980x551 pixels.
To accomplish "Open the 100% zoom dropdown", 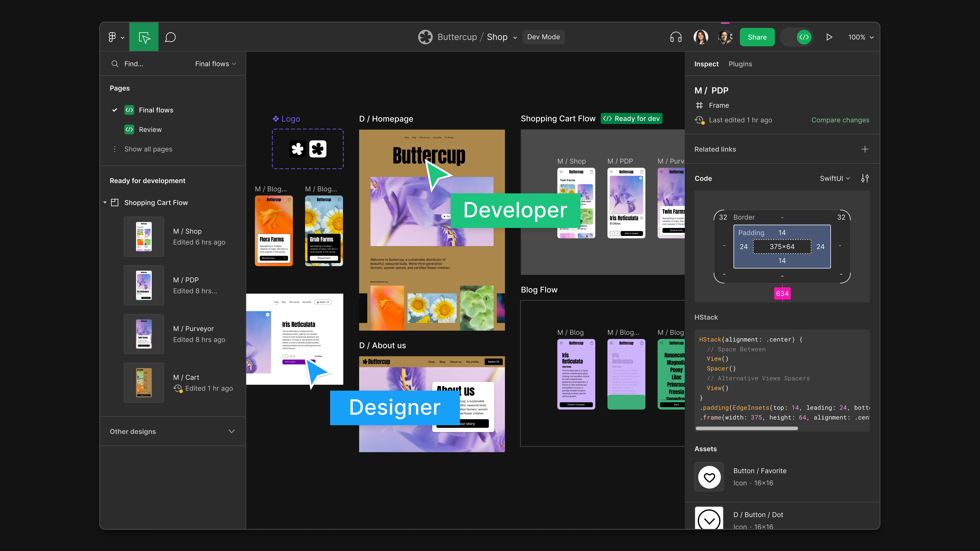I will pos(861,37).
